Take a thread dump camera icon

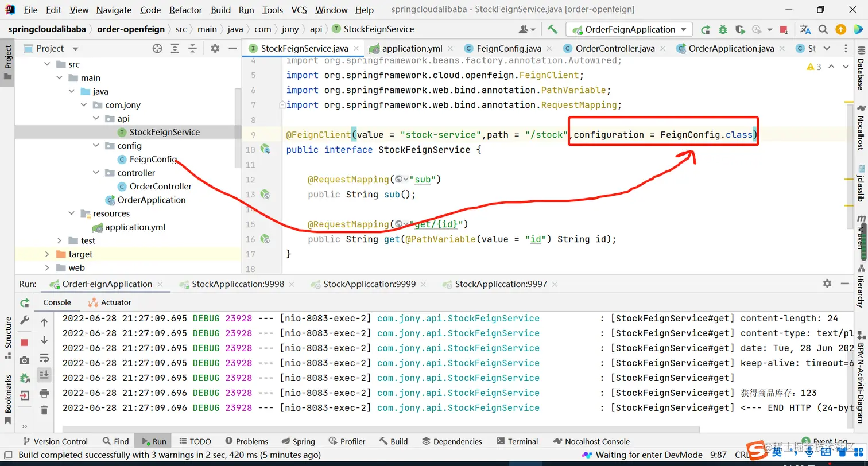[24, 360]
